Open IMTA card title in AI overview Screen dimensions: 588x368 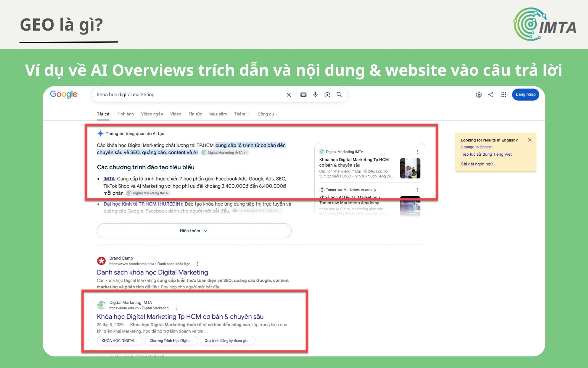[354, 162]
